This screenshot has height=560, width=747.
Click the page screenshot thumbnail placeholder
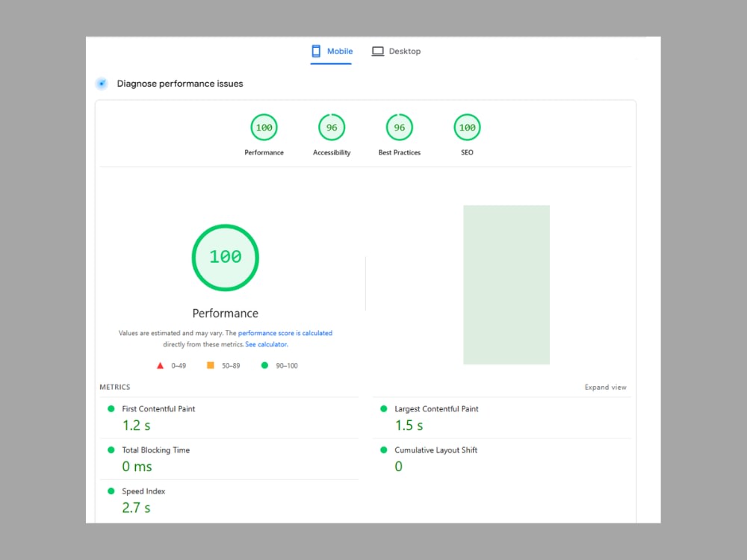click(x=506, y=284)
